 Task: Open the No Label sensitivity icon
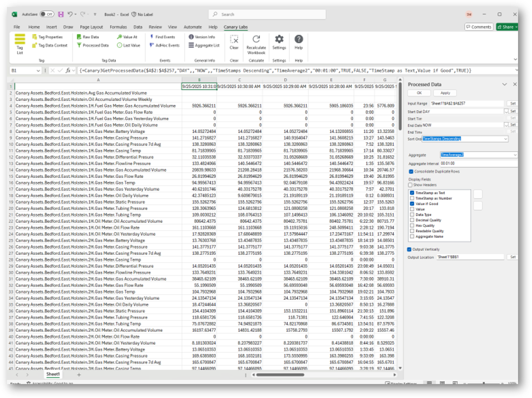coord(134,14)
